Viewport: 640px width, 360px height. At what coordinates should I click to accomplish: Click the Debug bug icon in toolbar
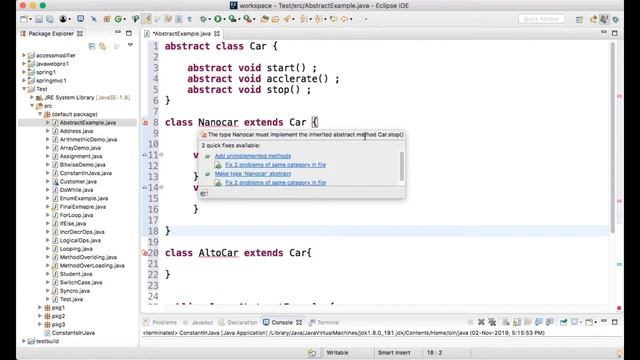203,19
